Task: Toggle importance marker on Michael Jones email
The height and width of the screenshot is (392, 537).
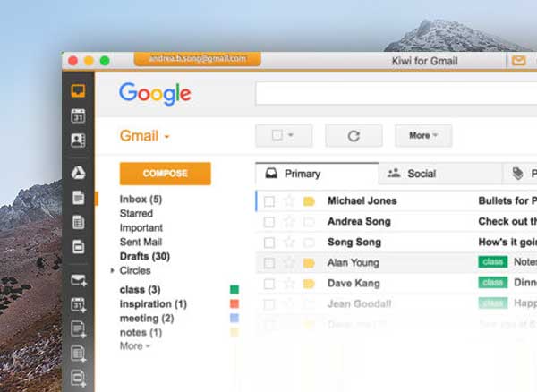Action: 309,201
